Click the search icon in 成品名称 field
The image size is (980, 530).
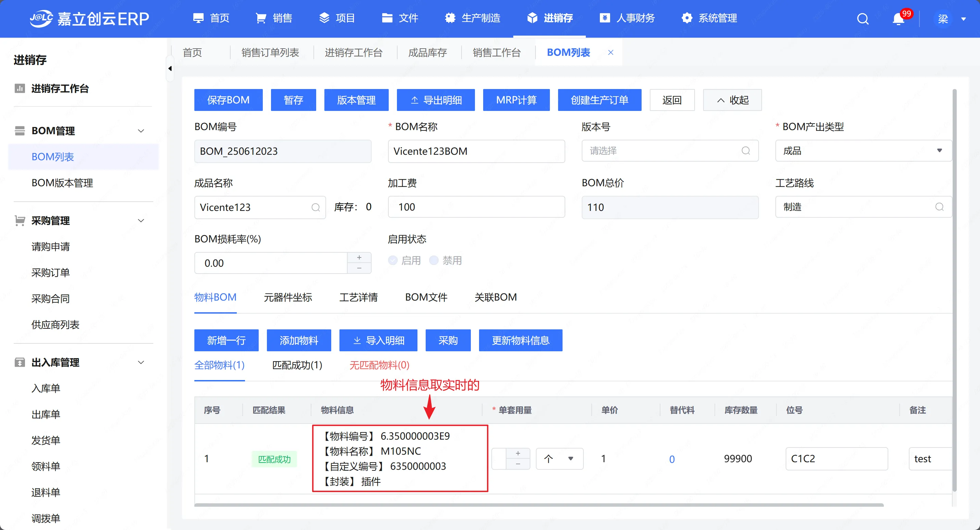pos(315,207)
